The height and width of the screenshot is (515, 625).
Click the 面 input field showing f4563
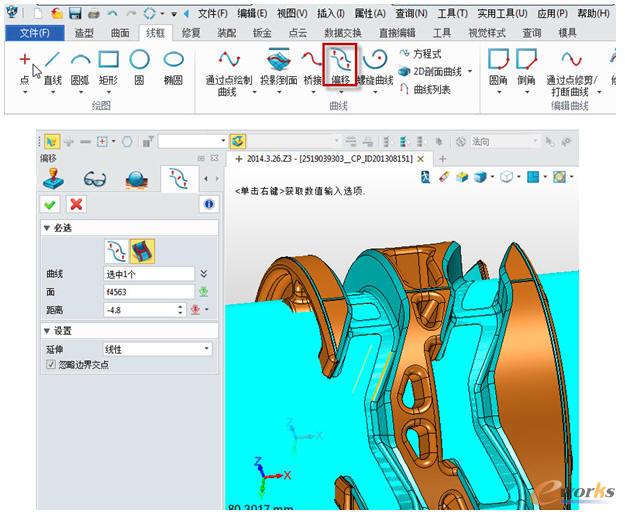[x=146, y=292]
